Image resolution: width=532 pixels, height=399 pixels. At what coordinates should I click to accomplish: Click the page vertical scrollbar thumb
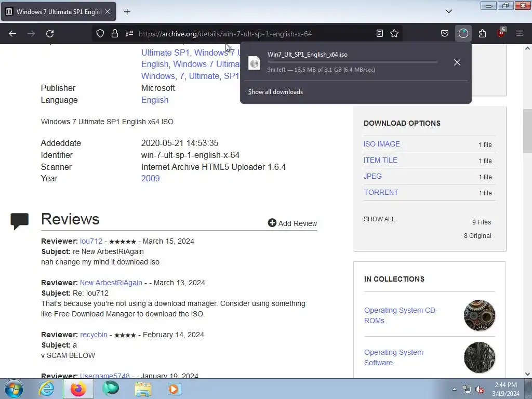pos(527,130)
